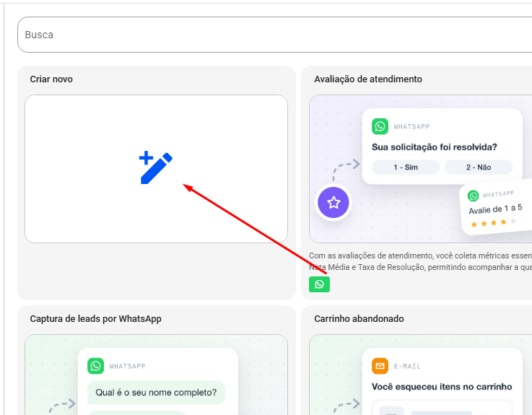Open the 'Avaliação de atendimento' template title
This screenshot has width=532, height=415.
tap(368, 79)
